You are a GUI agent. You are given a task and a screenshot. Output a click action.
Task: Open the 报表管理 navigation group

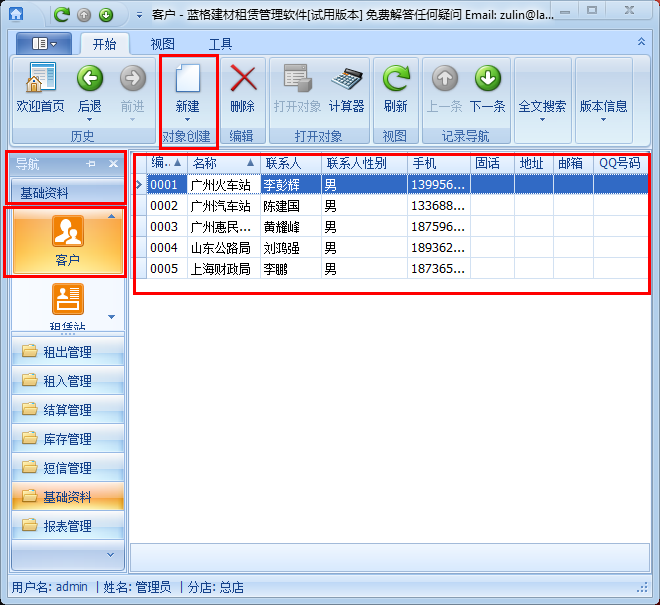click(x=66, y=526)
